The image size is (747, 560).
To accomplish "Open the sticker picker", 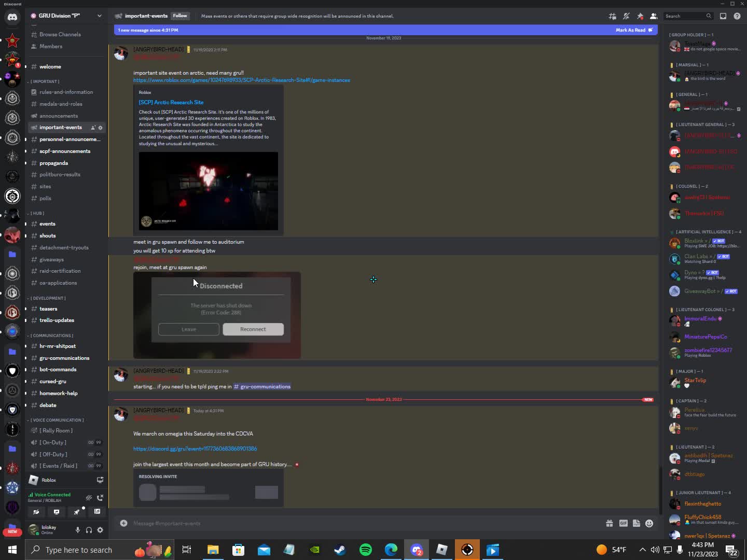I will pos(636,523).
